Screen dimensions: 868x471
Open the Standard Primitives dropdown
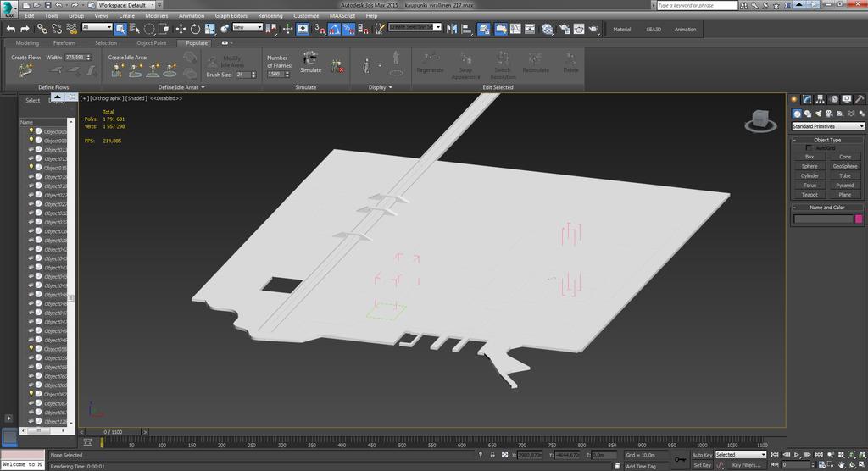pos(827,126)
